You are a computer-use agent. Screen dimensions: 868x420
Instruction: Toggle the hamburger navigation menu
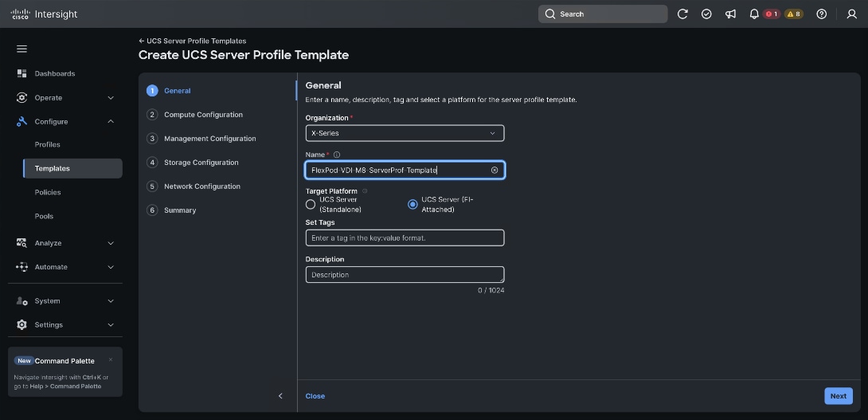(22, 49)
